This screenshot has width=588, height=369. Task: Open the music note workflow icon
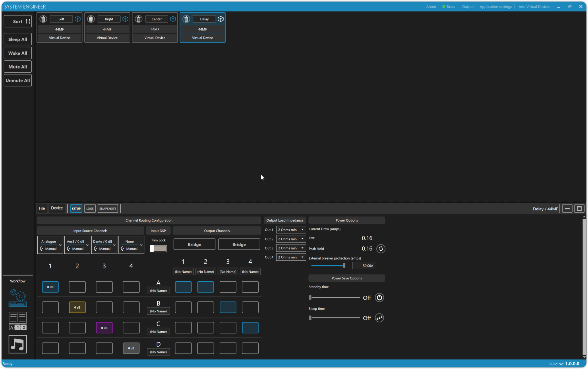tap(18, 344)
